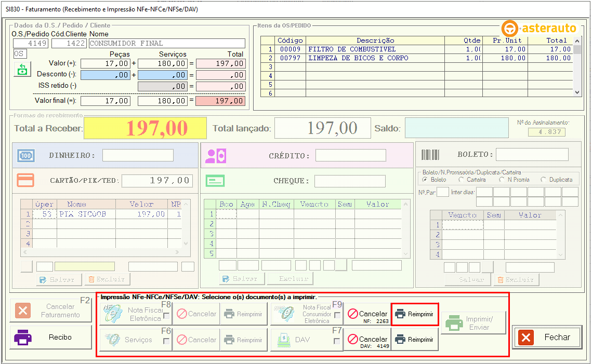Click Excluir under the card grid

point(107,279)
